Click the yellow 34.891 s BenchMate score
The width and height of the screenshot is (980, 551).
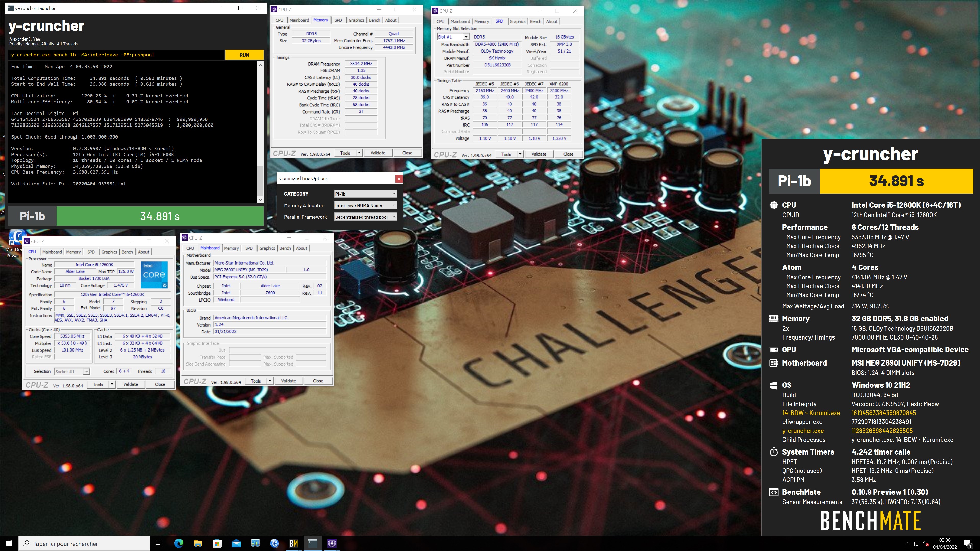tap(896, 181)
